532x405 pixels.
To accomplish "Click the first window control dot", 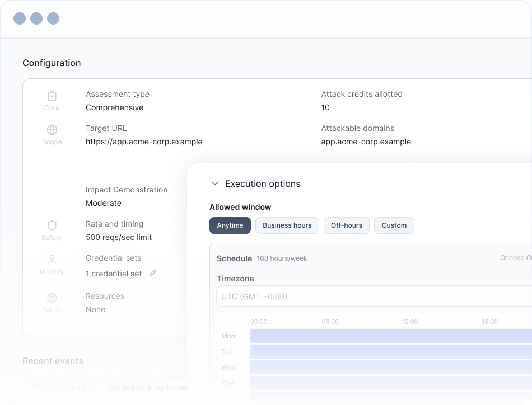I will (x=20, y=18).
